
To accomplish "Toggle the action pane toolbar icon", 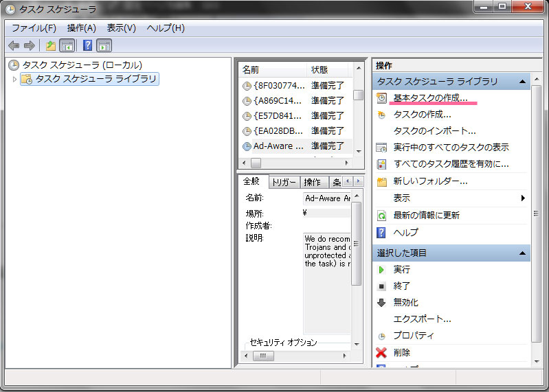I will point(104,45).
